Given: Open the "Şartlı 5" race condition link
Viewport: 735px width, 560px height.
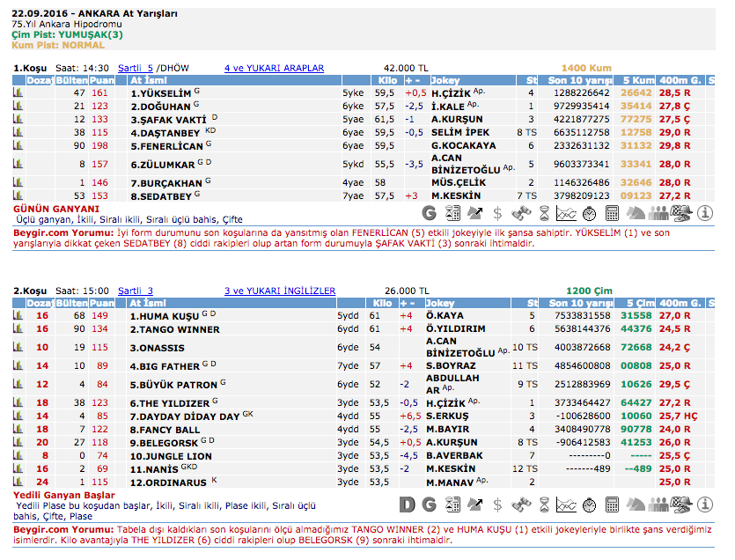Looking at the screenshot, I should [x=136, y=68].
